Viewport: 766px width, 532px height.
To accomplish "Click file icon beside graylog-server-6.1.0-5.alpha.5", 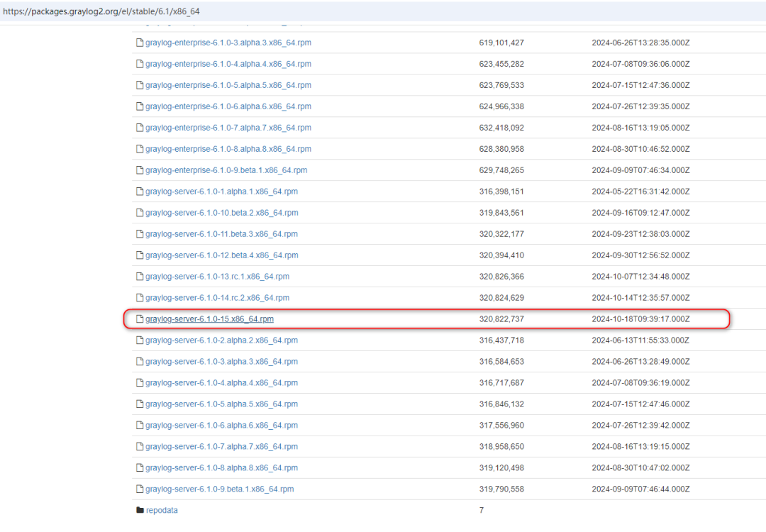I will 140,404.
